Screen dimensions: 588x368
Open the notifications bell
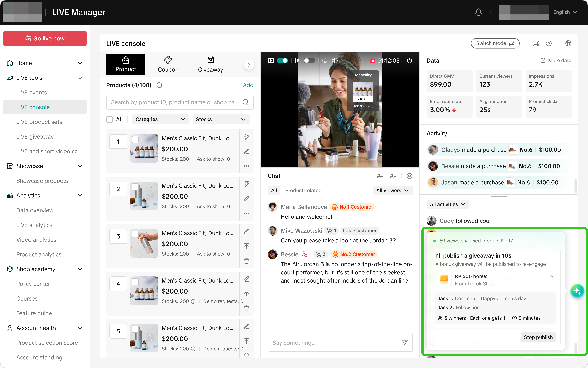click(x=478, y=12)
